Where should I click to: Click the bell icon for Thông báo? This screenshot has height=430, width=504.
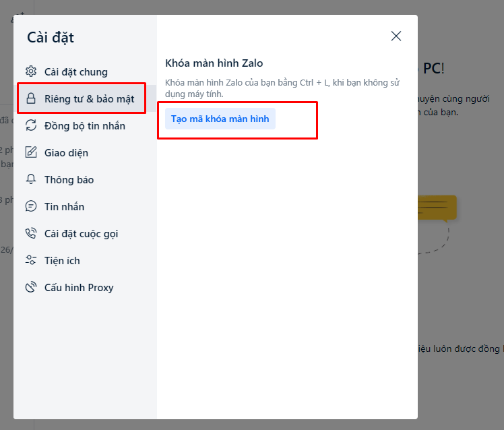click(x=31, y=179)
